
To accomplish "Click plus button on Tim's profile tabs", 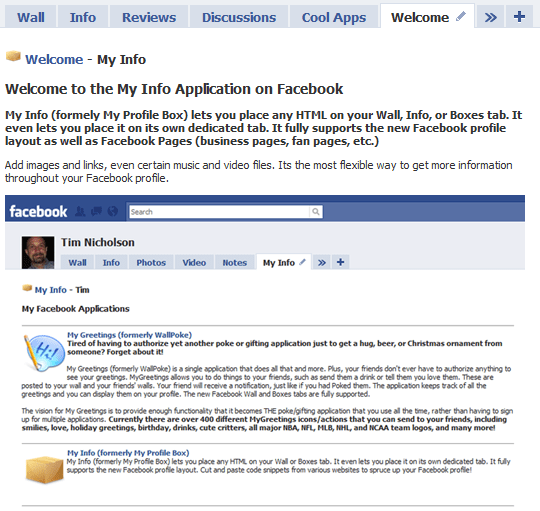I will pyautogui.click(x=341, y=262).
